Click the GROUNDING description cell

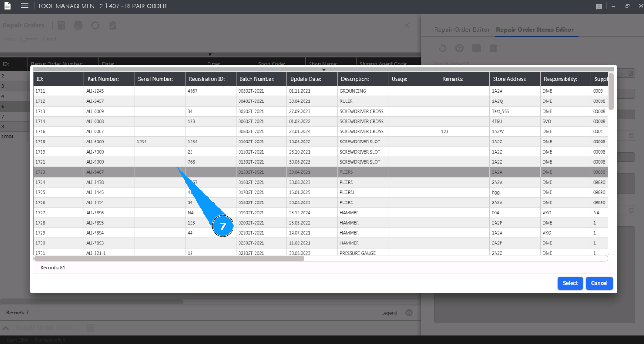[363, 91]
